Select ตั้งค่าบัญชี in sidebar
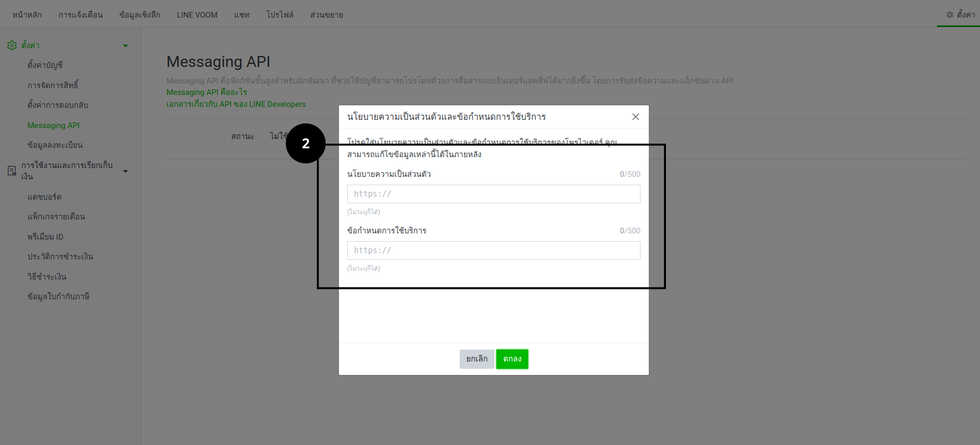980x445 pixels. coord(45,65)
